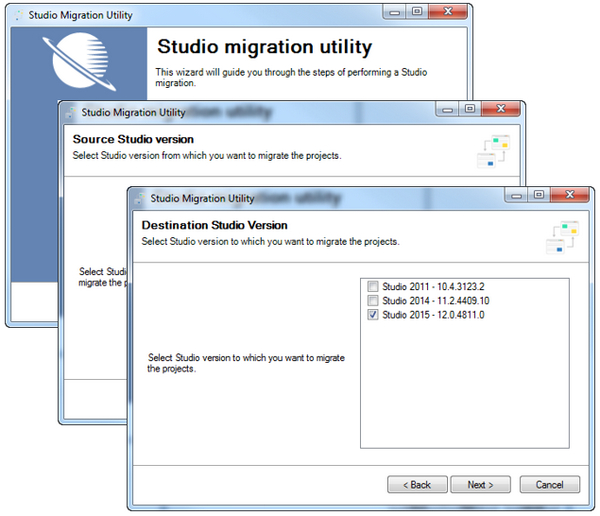Enable Studio 2014 - 11.2.4409.10 option
The image size is (600, 516).
(x=373, y=301)
